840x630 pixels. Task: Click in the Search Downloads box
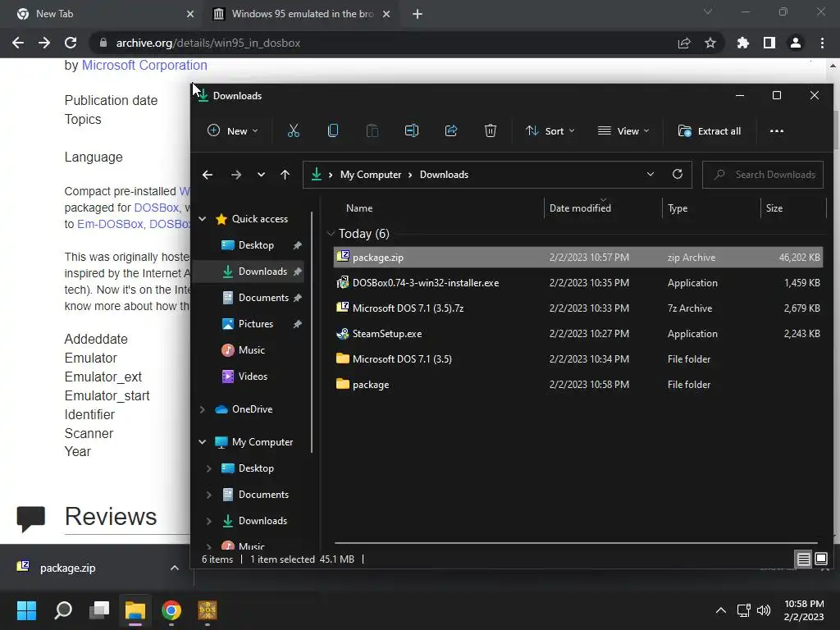[763, 175]
